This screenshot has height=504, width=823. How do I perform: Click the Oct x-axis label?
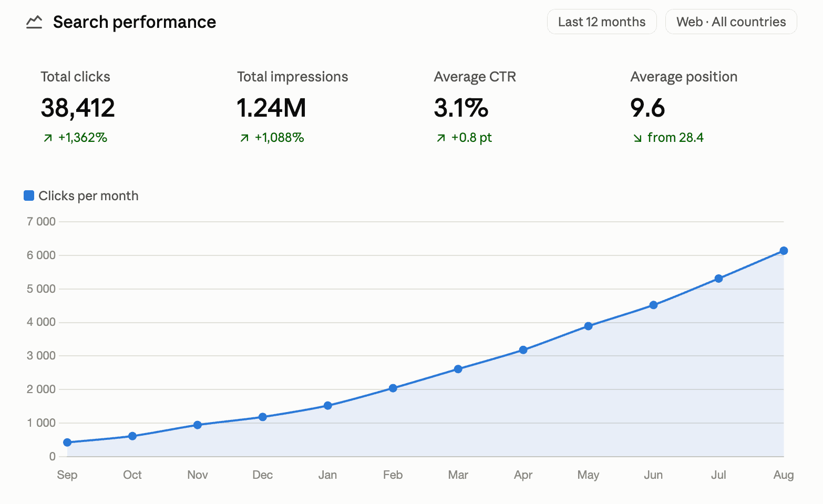(132, 475)
